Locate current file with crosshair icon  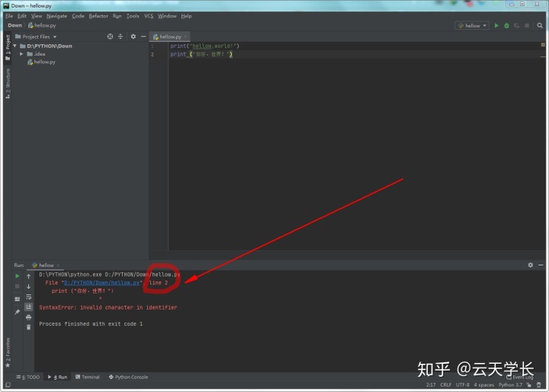click(110, 37)
